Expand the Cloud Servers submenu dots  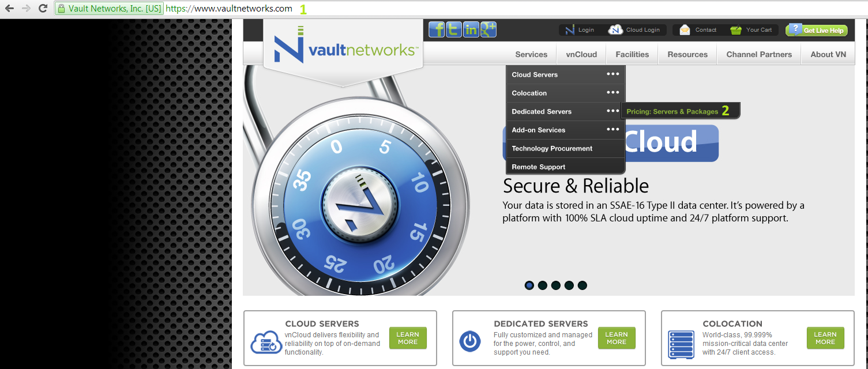coord(613,74)
